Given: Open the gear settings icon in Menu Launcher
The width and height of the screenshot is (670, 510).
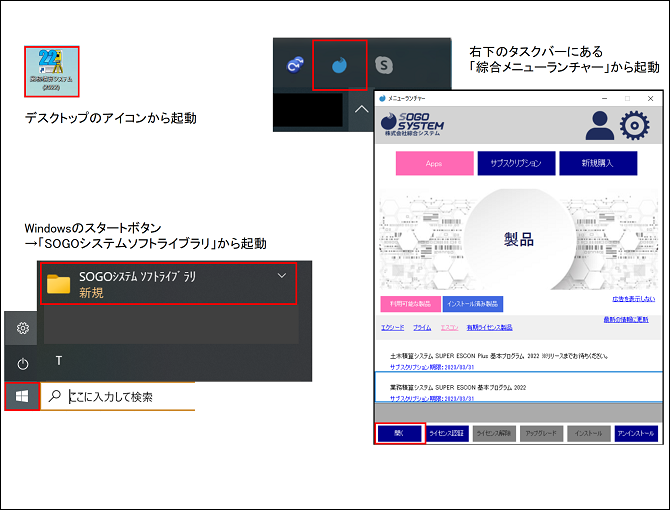Looking at the screenshot, I should click(x=635, y=125).
